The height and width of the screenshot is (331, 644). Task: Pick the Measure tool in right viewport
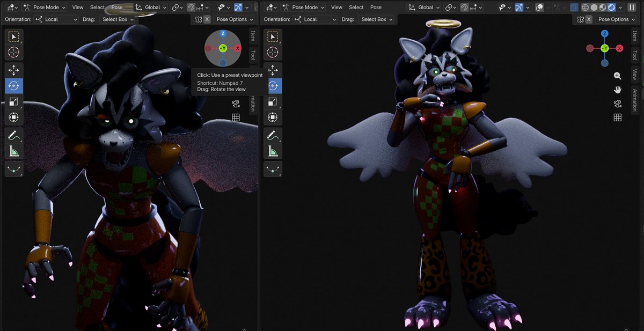click(273, 151)
